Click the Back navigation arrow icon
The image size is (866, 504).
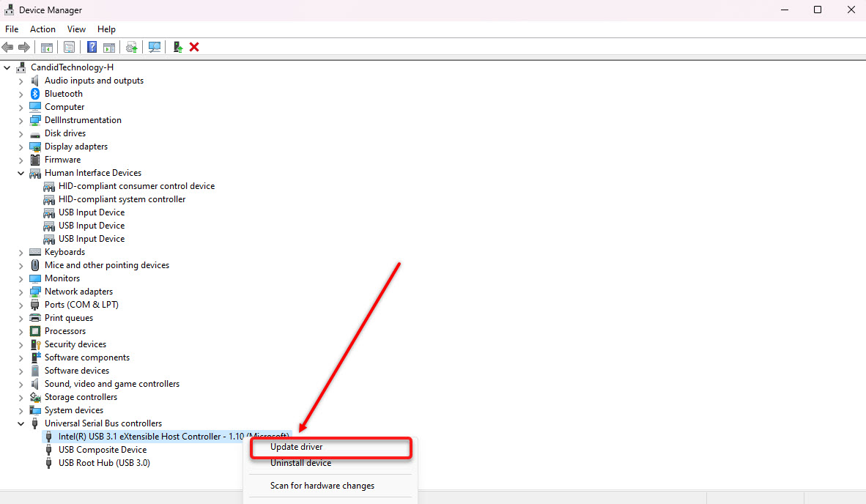click(7, 46)
